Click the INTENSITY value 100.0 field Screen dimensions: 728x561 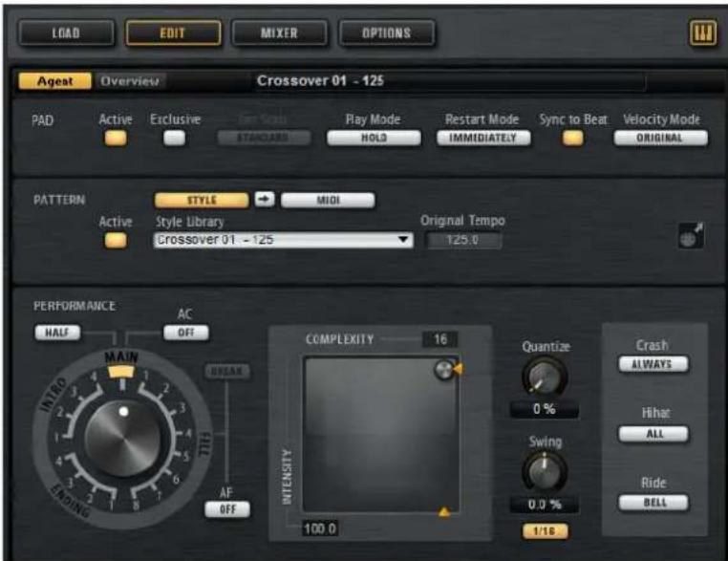[x=320, y=529]
